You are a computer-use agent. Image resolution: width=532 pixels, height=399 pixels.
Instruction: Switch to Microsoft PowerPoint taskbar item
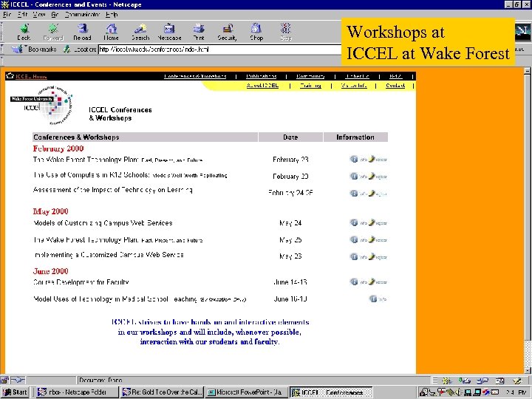click(x=247, y=392)
